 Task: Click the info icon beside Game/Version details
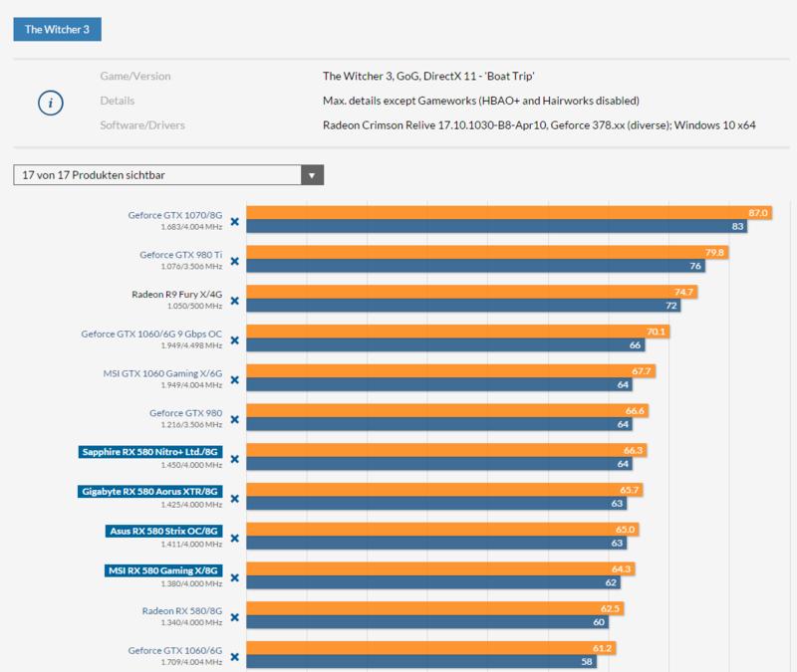click(51, 101)
